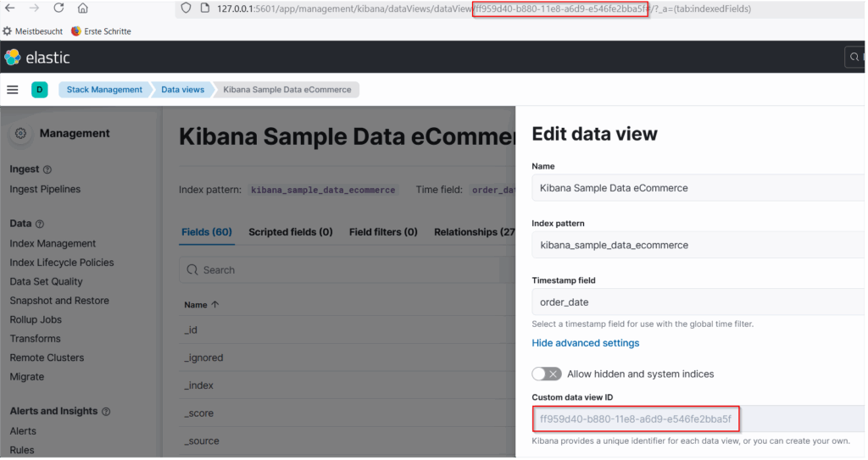Image resolution: width=868 pixels, height=460 pixels.
Task: Open the Meistbesucht bookmark
Action: point(33,31)
